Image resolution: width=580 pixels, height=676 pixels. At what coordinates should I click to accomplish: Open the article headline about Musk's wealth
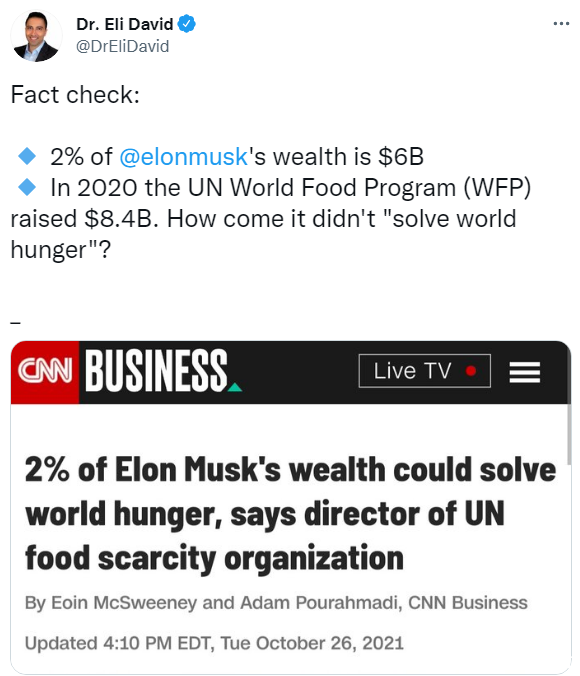tap(290, 513)
